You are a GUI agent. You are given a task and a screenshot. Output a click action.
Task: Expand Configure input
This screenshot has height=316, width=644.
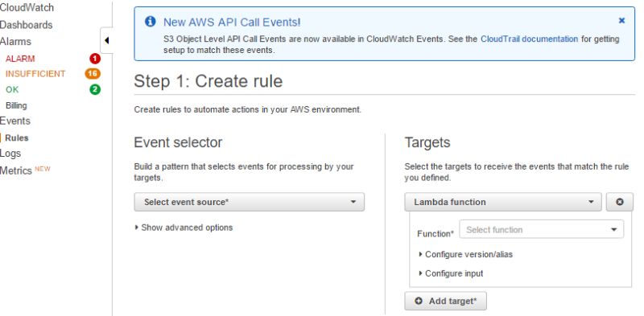click(451, 273)
